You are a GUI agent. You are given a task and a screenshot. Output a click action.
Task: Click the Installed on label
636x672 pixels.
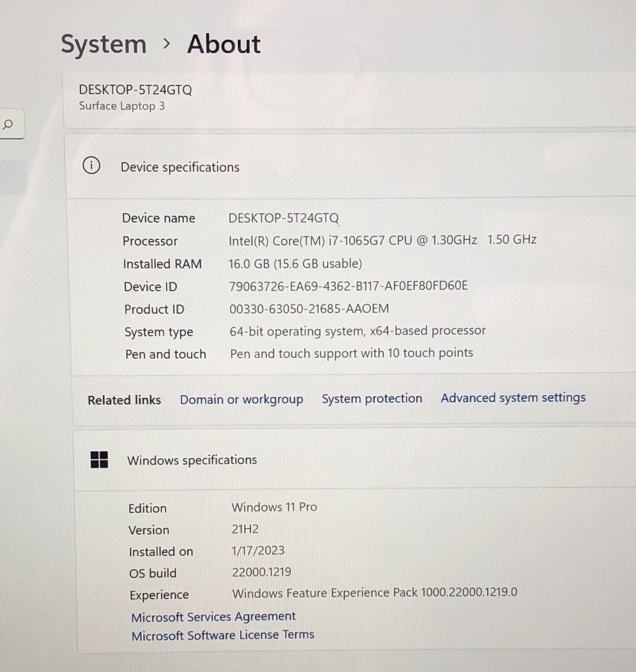(x=161, y=552)
